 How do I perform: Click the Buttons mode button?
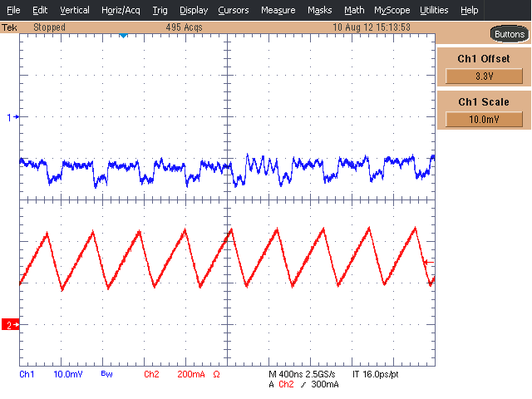pyautogui.click(x=510, y=34)
